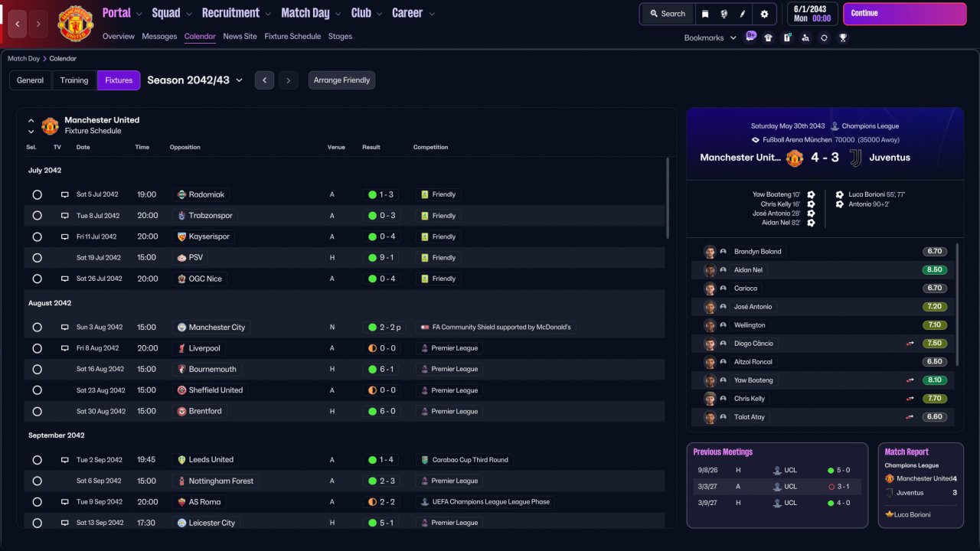Click the fixtures list vertical scrollbar
This screenshot has height=551, width=980.
click(668, 198)
